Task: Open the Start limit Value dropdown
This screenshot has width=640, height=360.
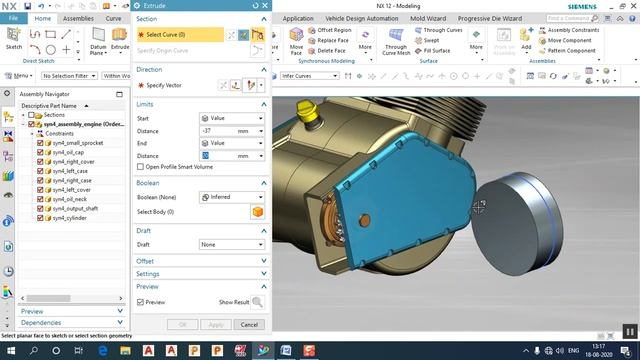Action: pos(232,118)
